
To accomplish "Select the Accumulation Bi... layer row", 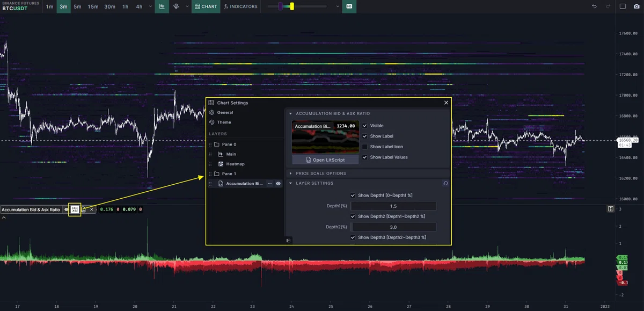I will point(245,184).
